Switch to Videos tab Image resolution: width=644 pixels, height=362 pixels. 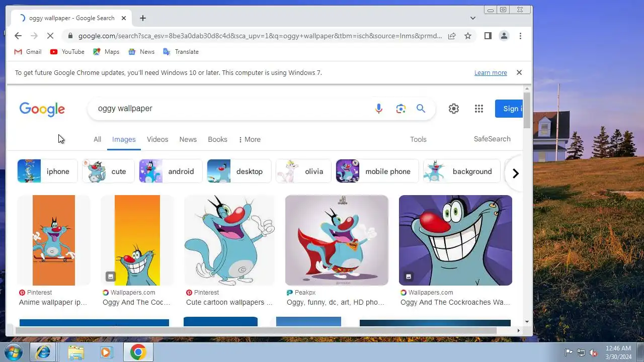(x=157, y=139)
